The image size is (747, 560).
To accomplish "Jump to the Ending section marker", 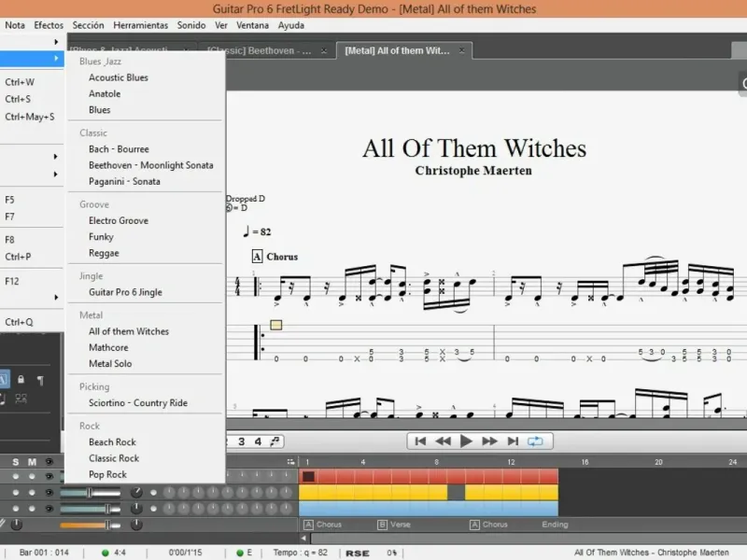I will click(x=555, y=525).
